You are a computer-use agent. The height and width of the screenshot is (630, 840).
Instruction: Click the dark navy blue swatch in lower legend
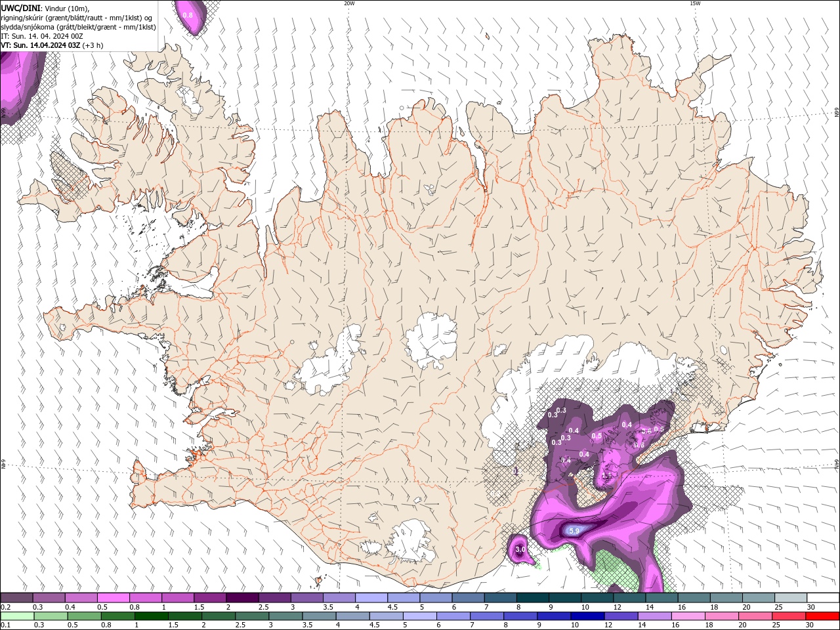coord(586,616)
